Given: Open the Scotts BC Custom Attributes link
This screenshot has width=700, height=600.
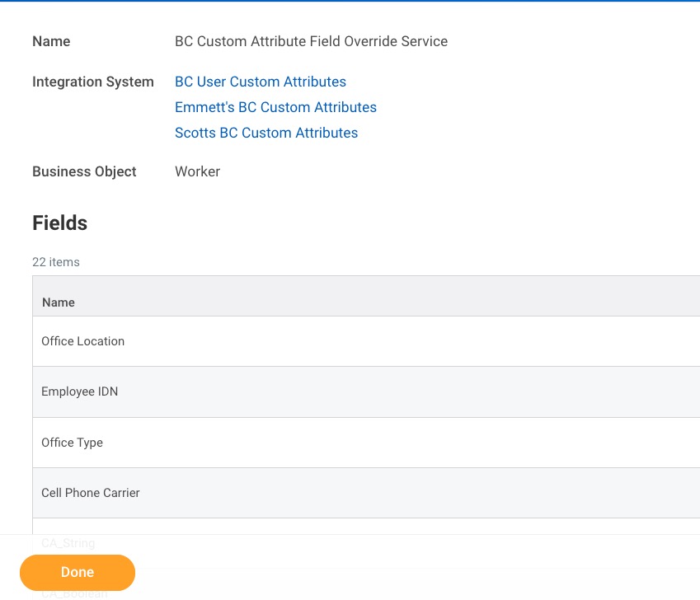Looking at the screenshot, I should click(x=265, y=133).
